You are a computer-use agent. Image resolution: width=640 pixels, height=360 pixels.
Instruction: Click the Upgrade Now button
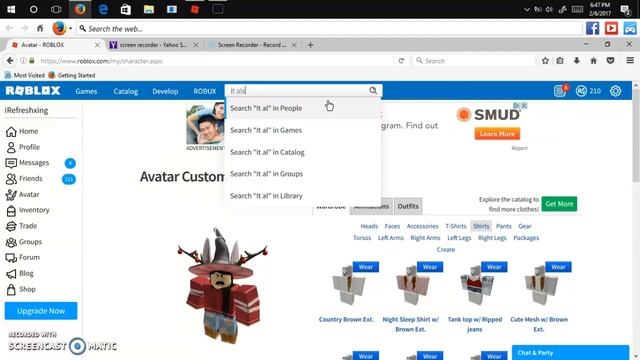41,311
